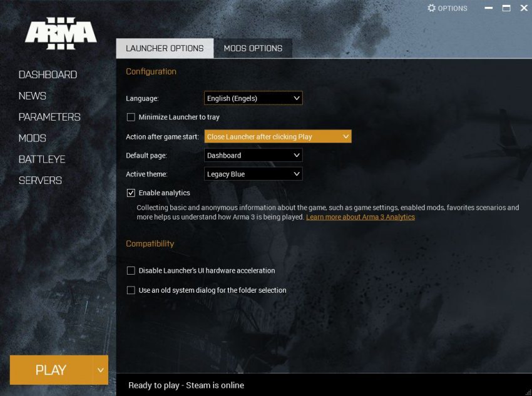The image size is (532, 396).
Task: Click the Steam status message bar
Action: (186, 385)
